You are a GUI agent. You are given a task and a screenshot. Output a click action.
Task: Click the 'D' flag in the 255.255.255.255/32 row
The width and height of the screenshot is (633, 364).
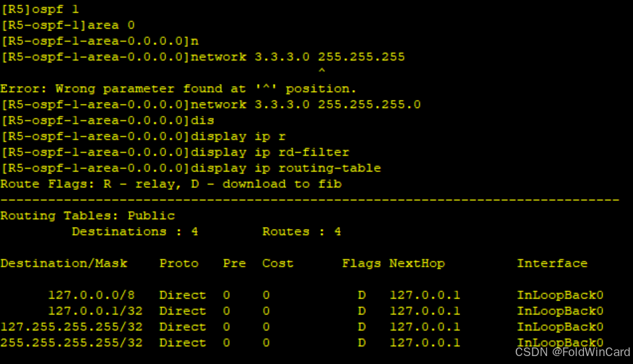[362, 343]
